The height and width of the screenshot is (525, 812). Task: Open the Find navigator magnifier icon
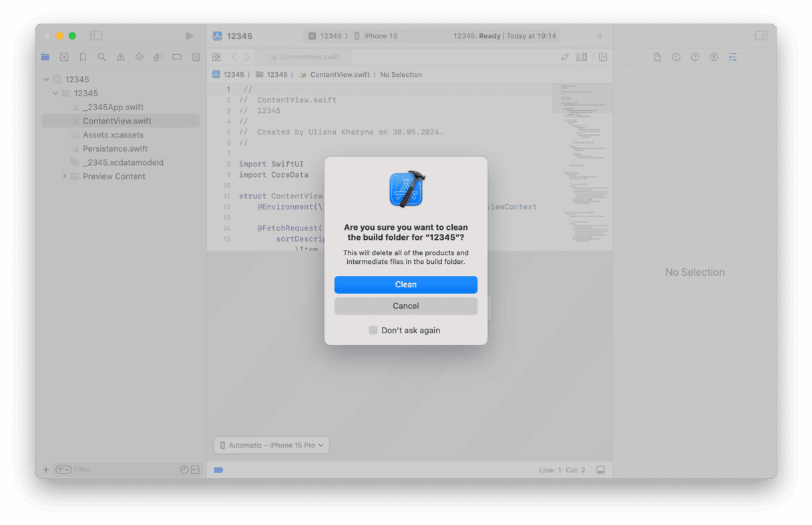101,57
